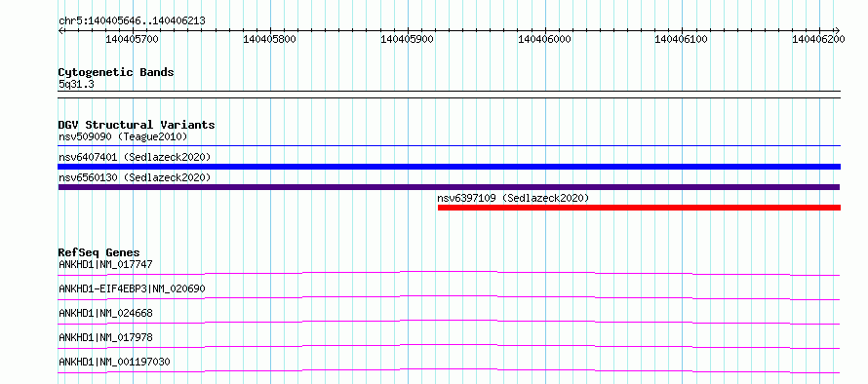This screenshot has height=384, width=868.
Task: Click ruler position label 140405700
Action: coord(133,39)
